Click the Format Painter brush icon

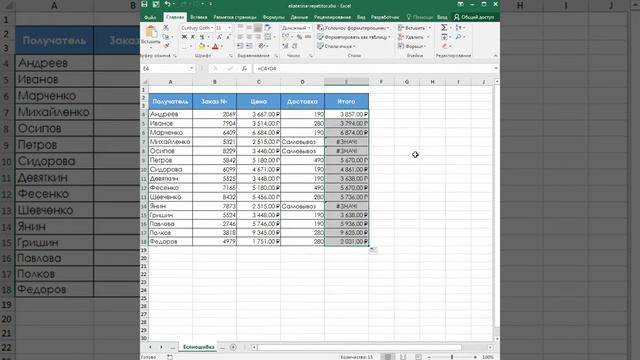pos(166,46)
